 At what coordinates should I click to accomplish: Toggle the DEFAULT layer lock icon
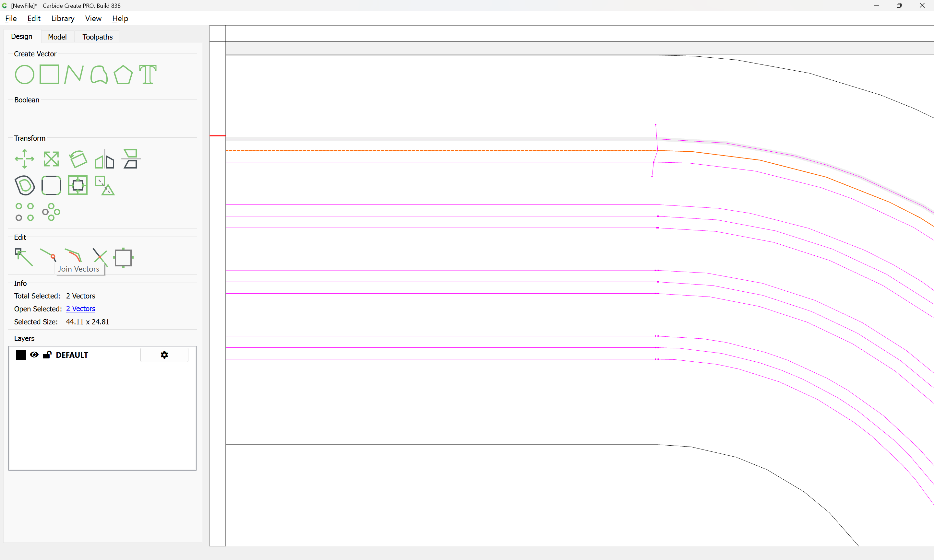pos(47,355)
